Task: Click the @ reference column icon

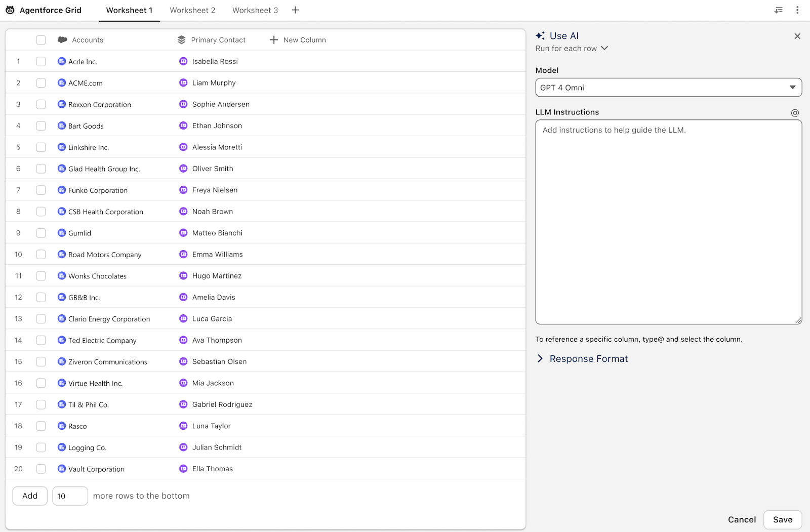Action: pos(795,113)
